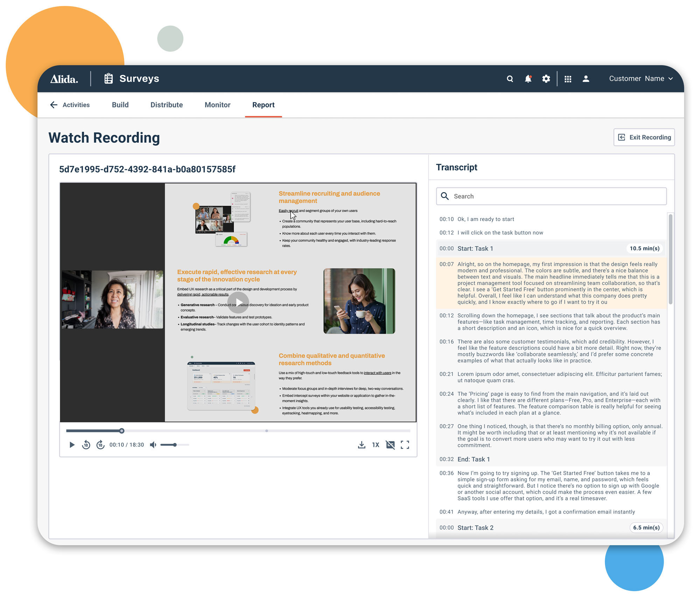Rewind video 10 seconds

[86, 445]
